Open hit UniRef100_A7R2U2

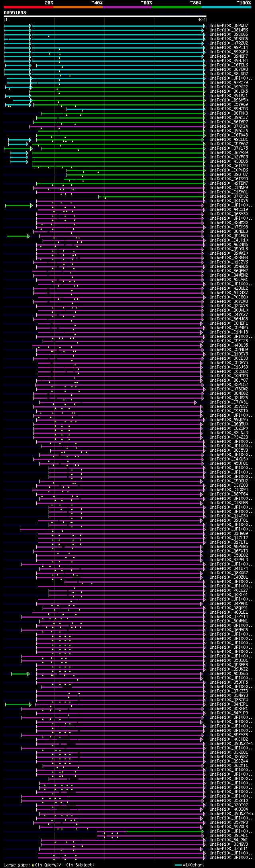[229, 43]
